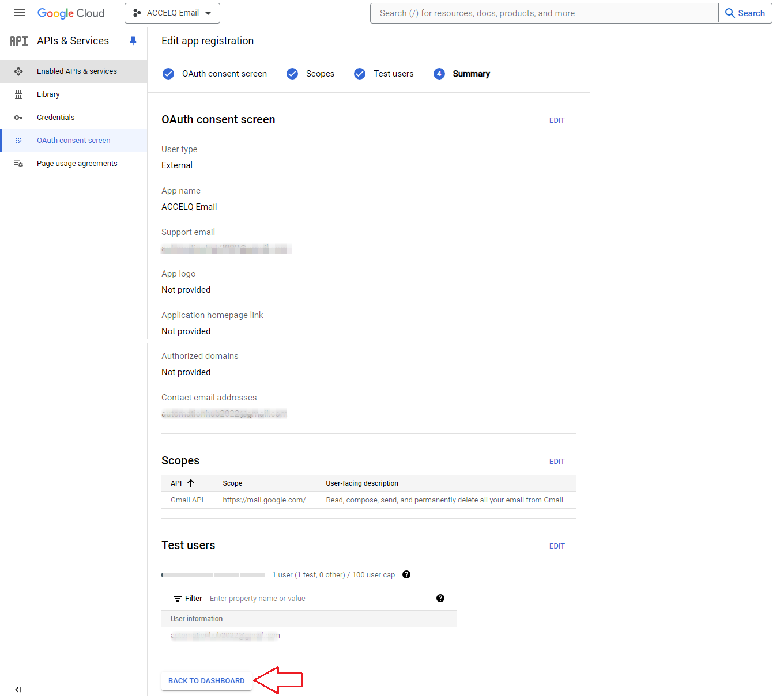Edit the Scopes section
Screen dimensions: 784x696
[557, 462]
